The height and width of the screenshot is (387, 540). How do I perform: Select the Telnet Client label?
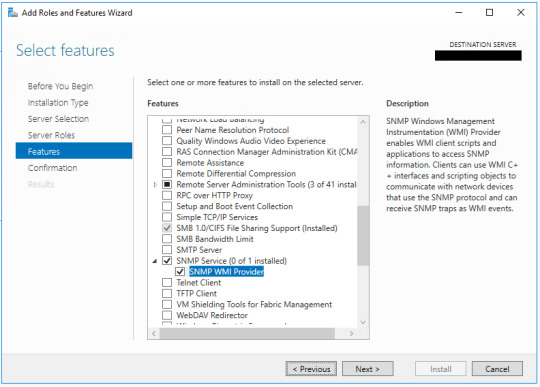(x=199, y=283)
